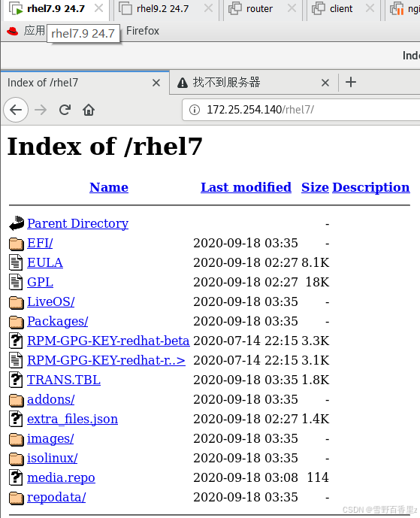Open the isolinux/ directory link

pyautogui.click(x=52, y=458)
